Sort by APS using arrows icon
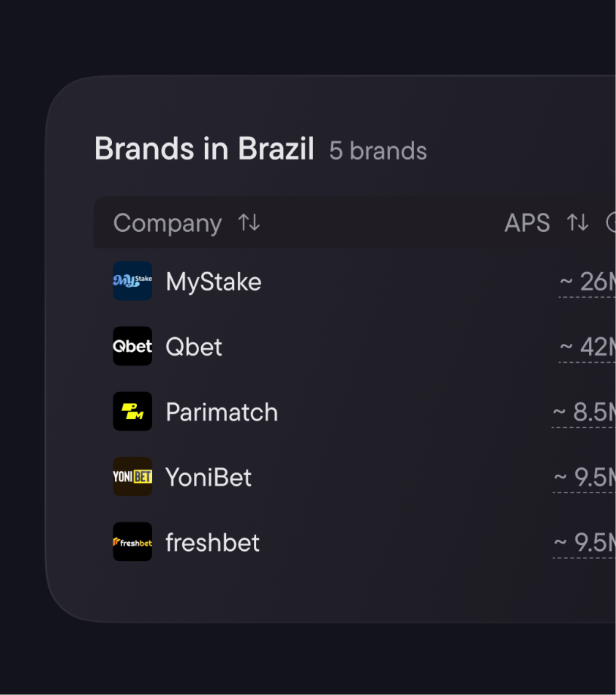The width and height of the screenshot is (616, 695). click(x=577, y=223)
